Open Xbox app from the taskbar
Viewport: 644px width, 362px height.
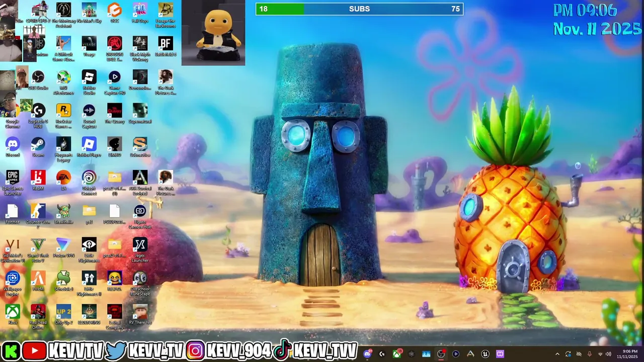(x=397, y=354)
